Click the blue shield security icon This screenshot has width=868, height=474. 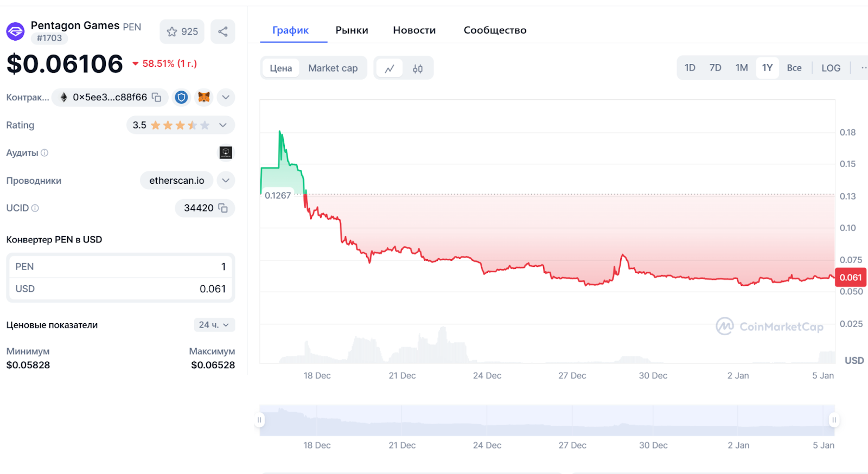tap(181, 97)
